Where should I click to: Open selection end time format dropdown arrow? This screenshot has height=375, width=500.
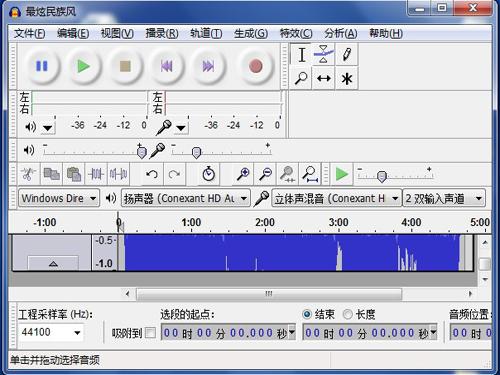433,332
